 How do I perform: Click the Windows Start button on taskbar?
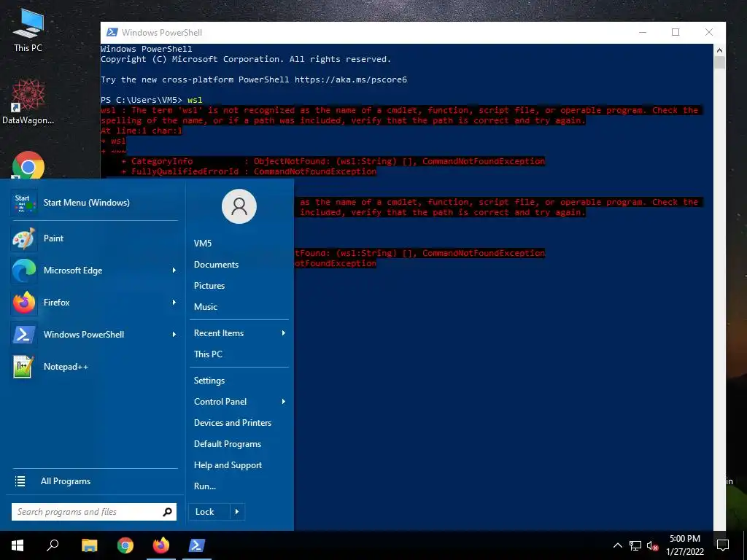(18, 545)
